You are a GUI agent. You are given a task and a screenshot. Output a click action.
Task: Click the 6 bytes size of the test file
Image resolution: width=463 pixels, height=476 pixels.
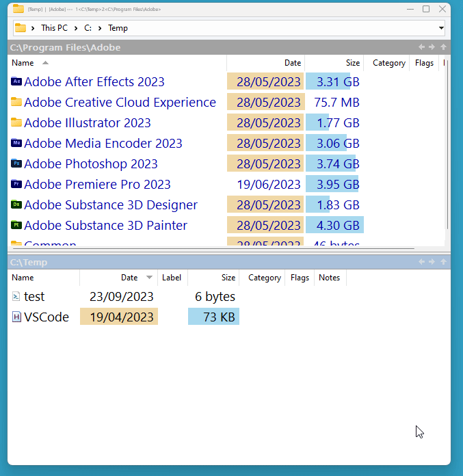tap(215, 297)
